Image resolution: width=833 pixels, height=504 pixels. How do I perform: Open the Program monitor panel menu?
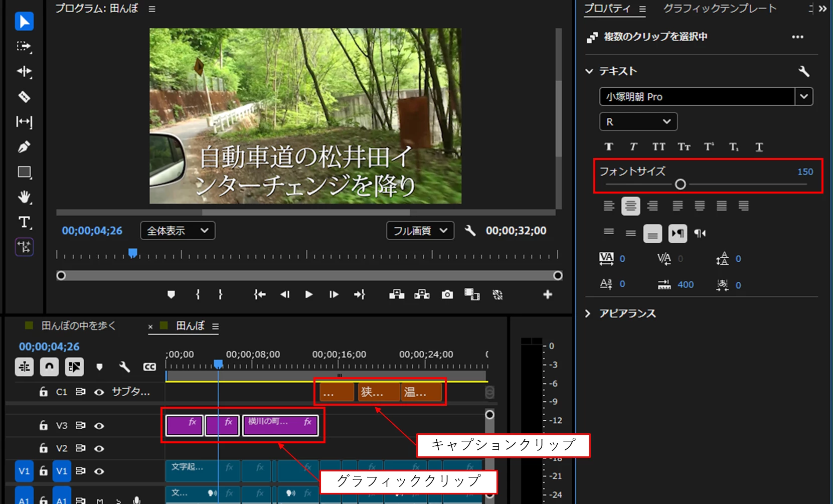(152, 9)
